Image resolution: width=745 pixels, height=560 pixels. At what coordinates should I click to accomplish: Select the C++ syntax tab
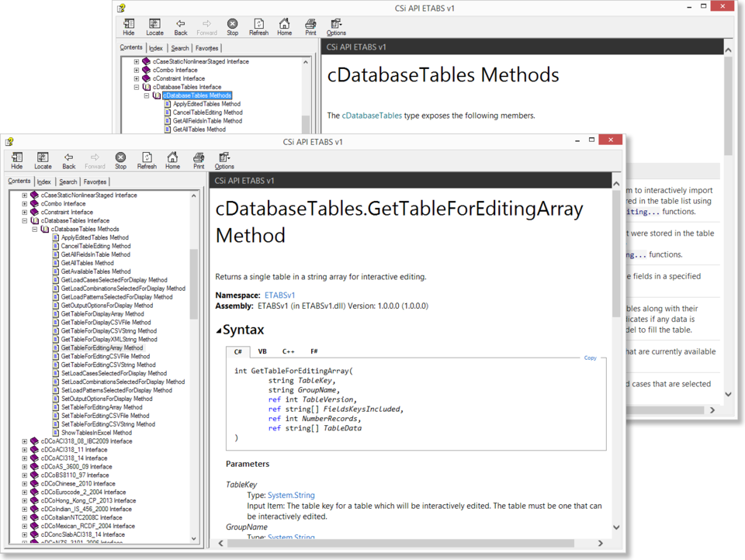point(289,351)
